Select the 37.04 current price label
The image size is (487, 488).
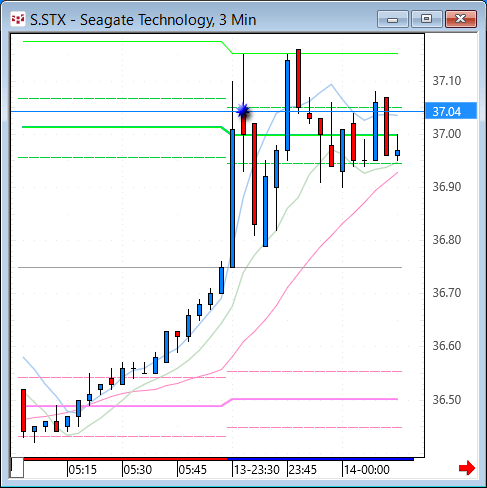pyautogui.click(x=451, y=111)
